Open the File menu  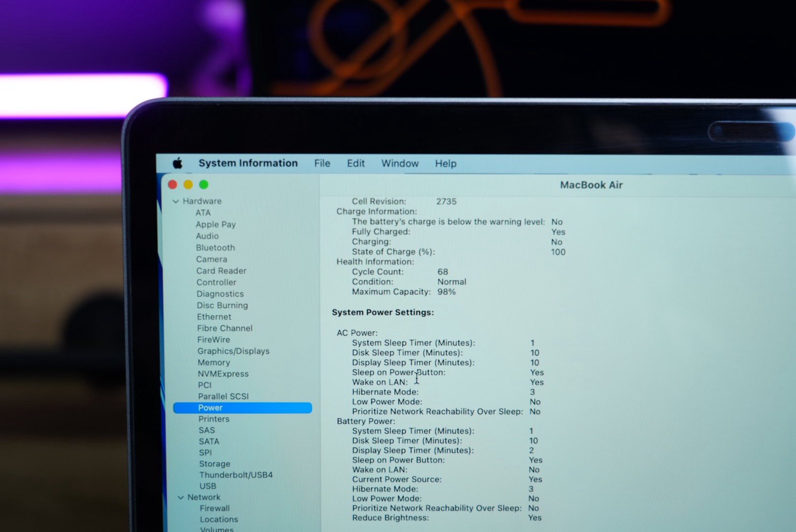pyautogui.click(x=322, y=163)
